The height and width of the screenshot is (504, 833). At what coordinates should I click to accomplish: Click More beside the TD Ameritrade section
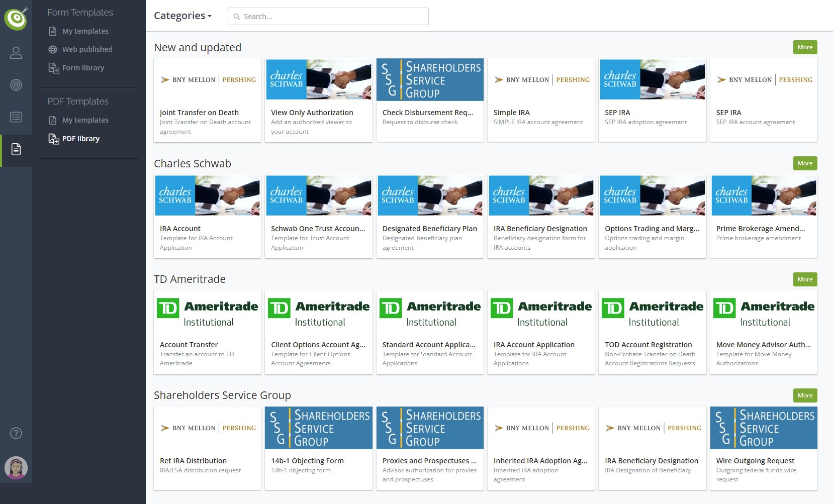pos(805,279)
